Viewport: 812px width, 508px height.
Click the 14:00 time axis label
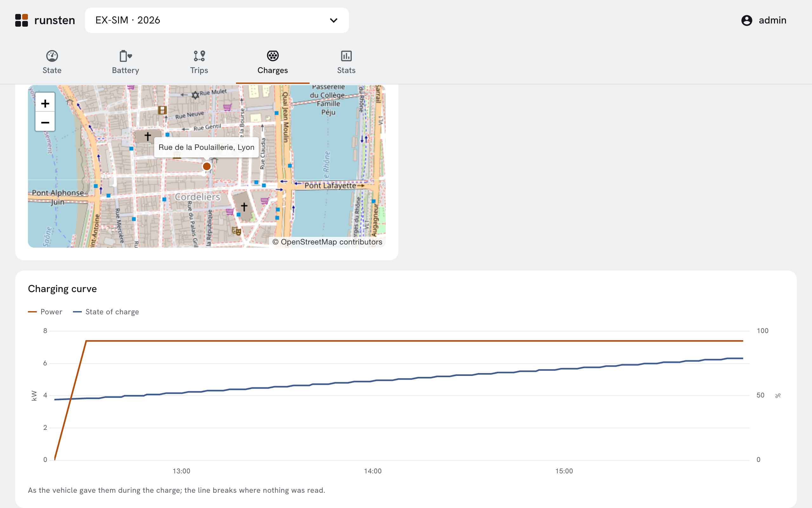pos(373,471)
